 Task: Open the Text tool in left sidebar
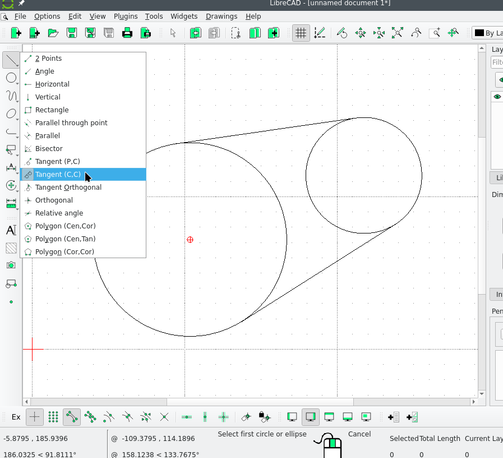coord(11,230)
